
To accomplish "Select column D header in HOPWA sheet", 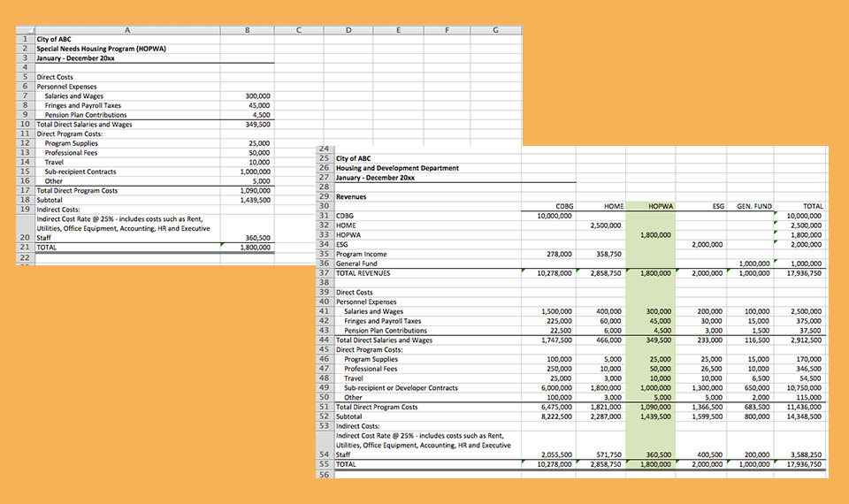I will tap(348, 30).
